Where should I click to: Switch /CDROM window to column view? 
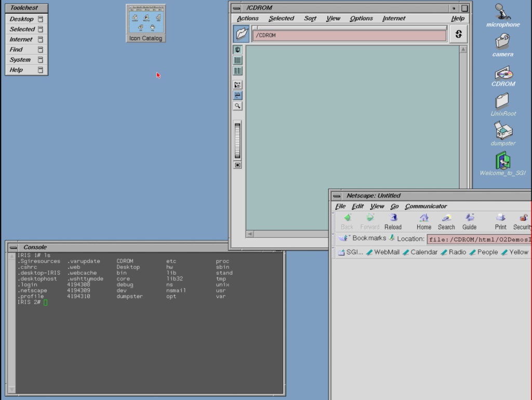point(237,71)
